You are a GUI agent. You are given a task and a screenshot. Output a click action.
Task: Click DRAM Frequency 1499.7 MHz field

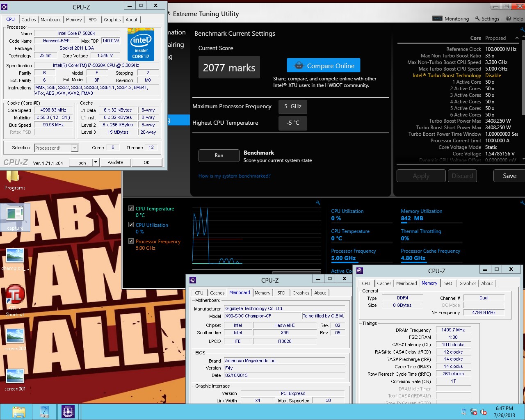coord(453,330)
